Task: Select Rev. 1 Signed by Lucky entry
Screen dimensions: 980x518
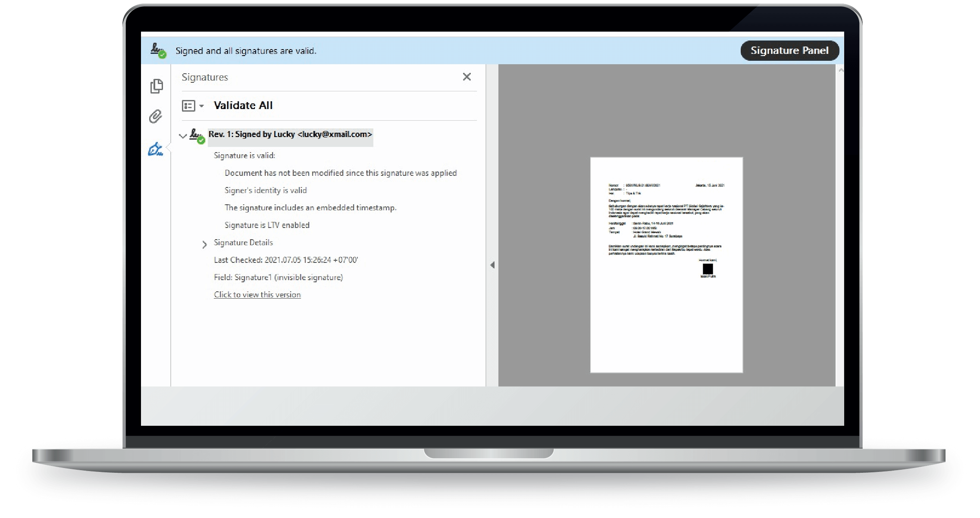Action: [x=290, y=134]
